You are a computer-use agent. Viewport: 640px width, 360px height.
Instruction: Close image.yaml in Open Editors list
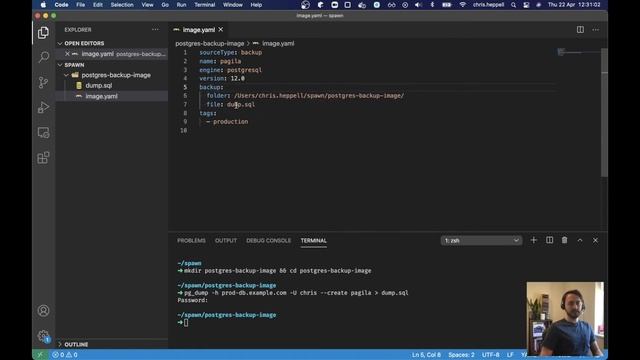(67, 53)
